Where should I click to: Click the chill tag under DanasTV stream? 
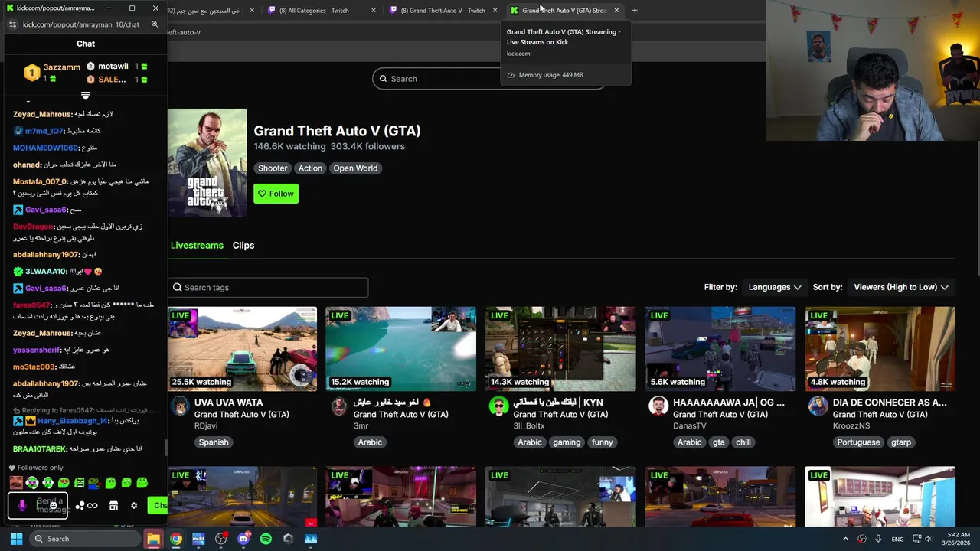point(743,442)
